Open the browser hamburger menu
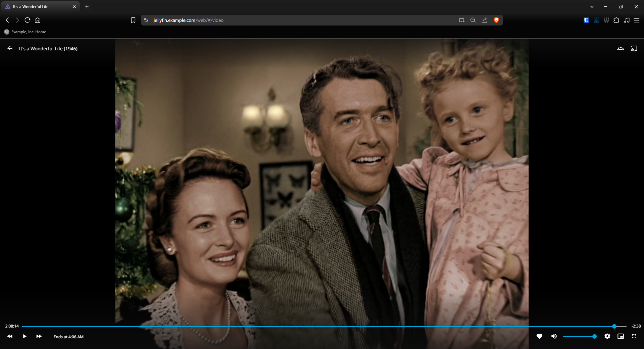This screenshot has width=644, height=349. tap(637, 20)
